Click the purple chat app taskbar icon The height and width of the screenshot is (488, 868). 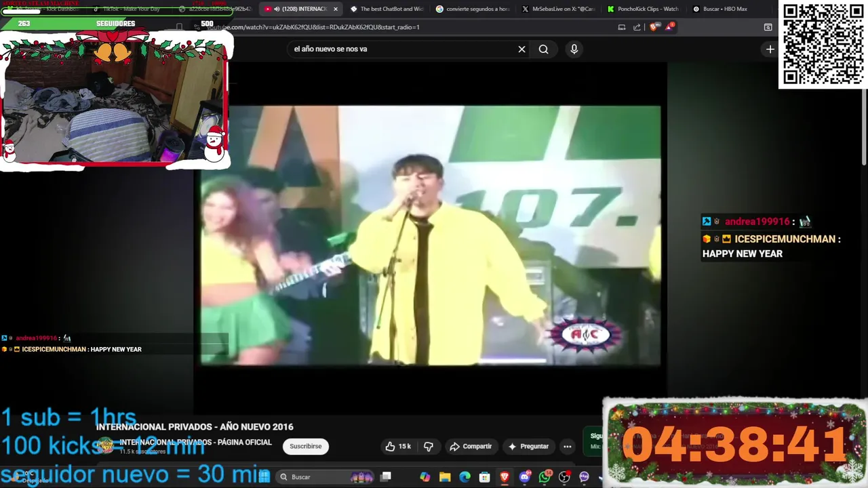(584, 476)
